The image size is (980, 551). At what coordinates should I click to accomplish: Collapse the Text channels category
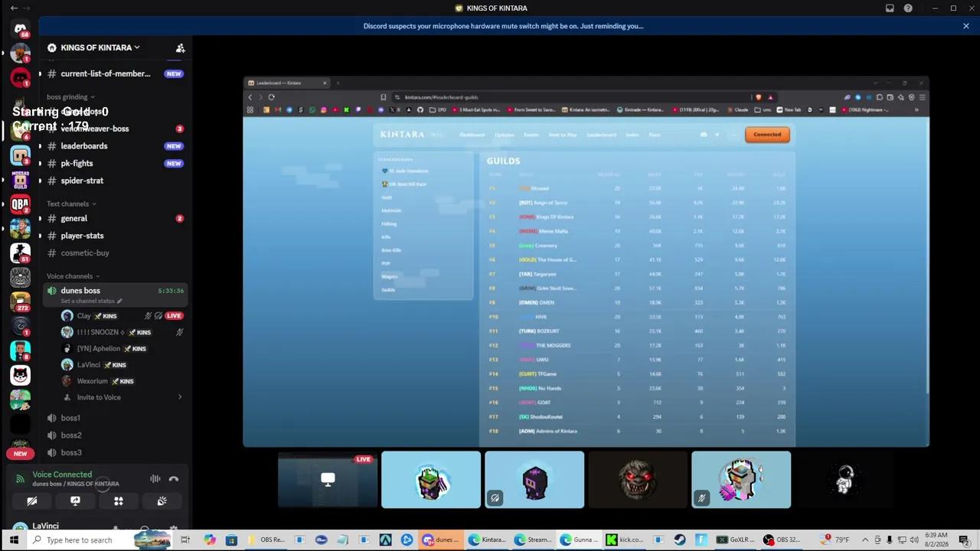[x=71, y=204]
